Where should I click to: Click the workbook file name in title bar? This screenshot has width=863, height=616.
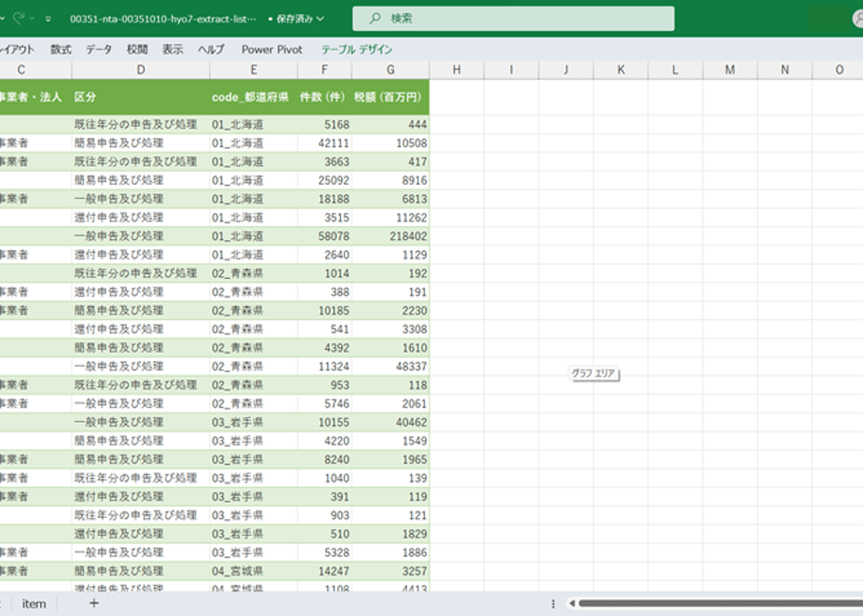click(x=163, y=19)
